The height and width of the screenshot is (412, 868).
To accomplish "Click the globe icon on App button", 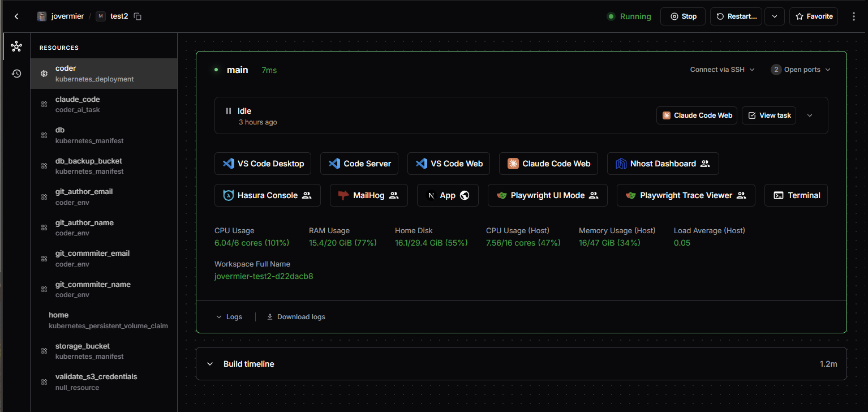I will tap(465, 195).
